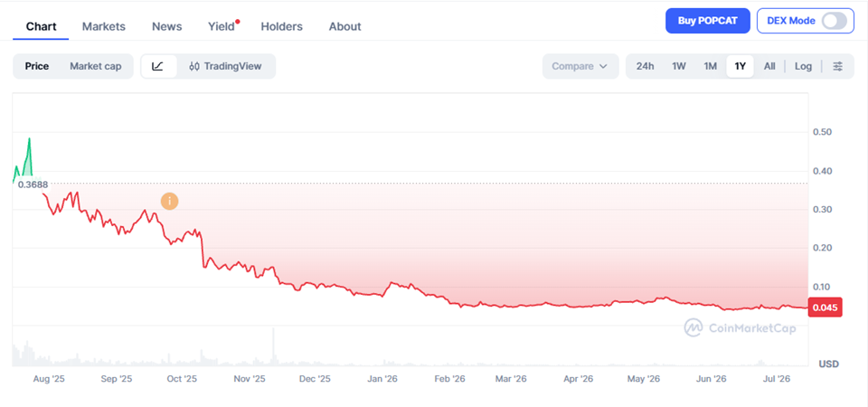Click the Buy POPCAT button
Screen dimensions: 868x407
point(707,21)
